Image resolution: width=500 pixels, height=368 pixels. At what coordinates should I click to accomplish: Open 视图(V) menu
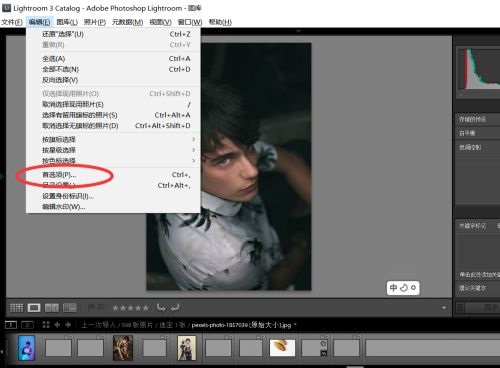point(160,22)
